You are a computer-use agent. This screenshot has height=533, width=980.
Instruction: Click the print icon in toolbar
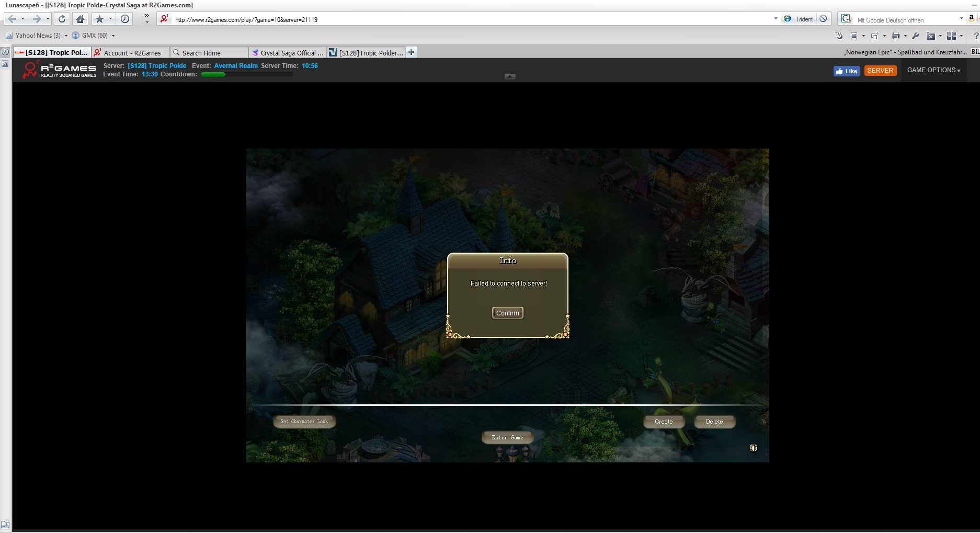click(896, 36)
